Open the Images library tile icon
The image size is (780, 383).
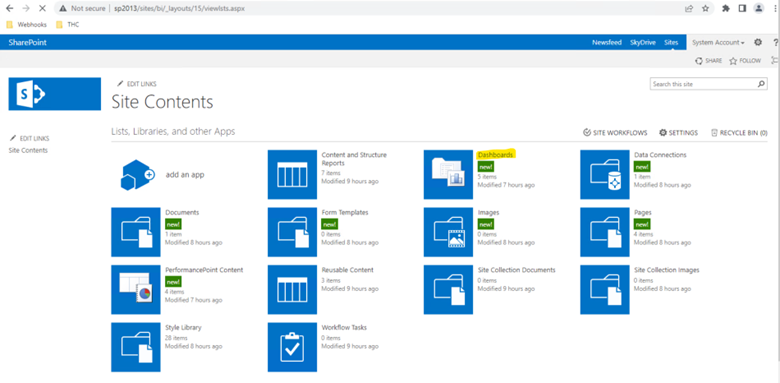[x=448, y=232]
